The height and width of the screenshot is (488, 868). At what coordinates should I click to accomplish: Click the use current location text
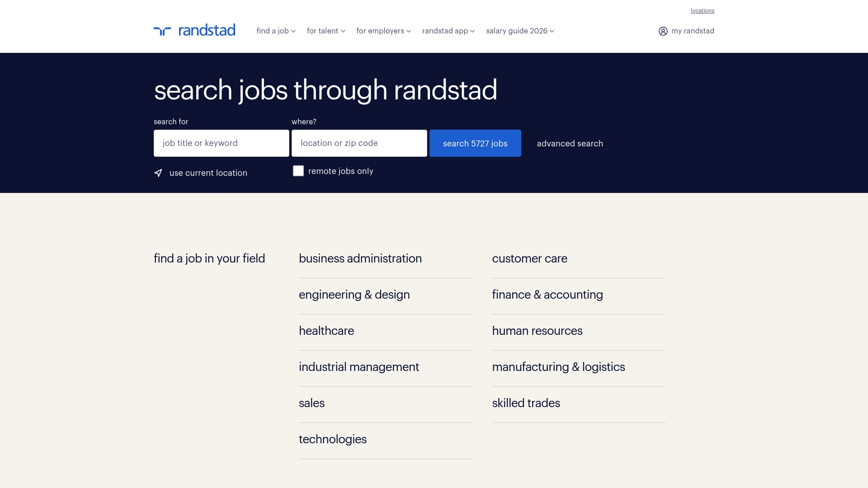(x=208, y=173)
